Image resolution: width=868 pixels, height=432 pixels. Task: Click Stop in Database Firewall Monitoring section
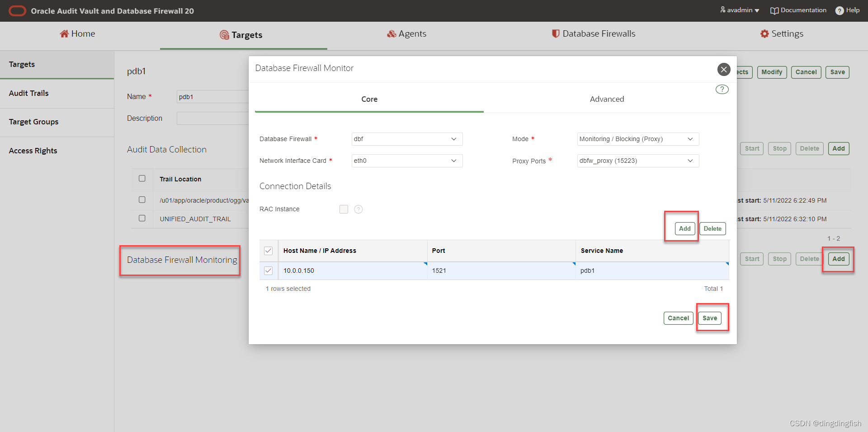pos(779,259)
